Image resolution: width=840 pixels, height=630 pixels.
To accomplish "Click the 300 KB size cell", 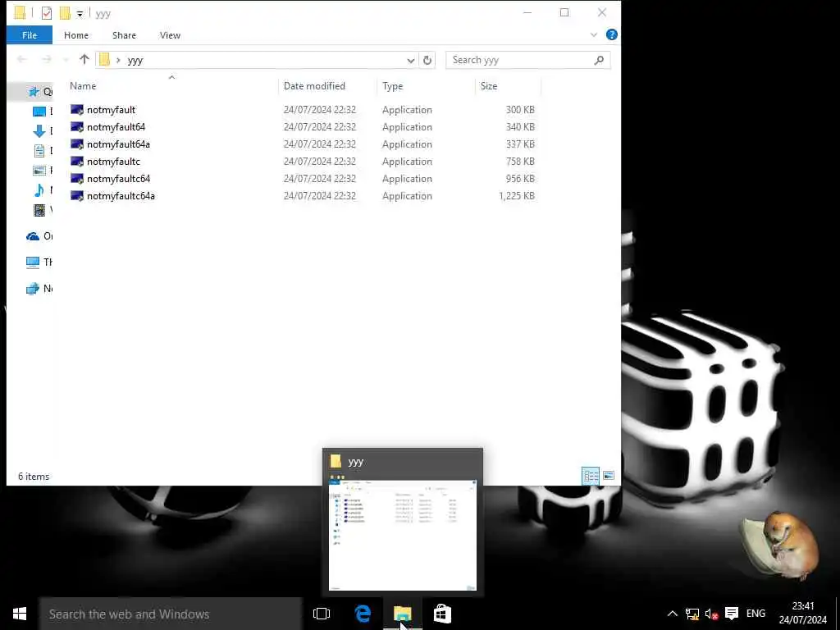I will tap(520, 110).
